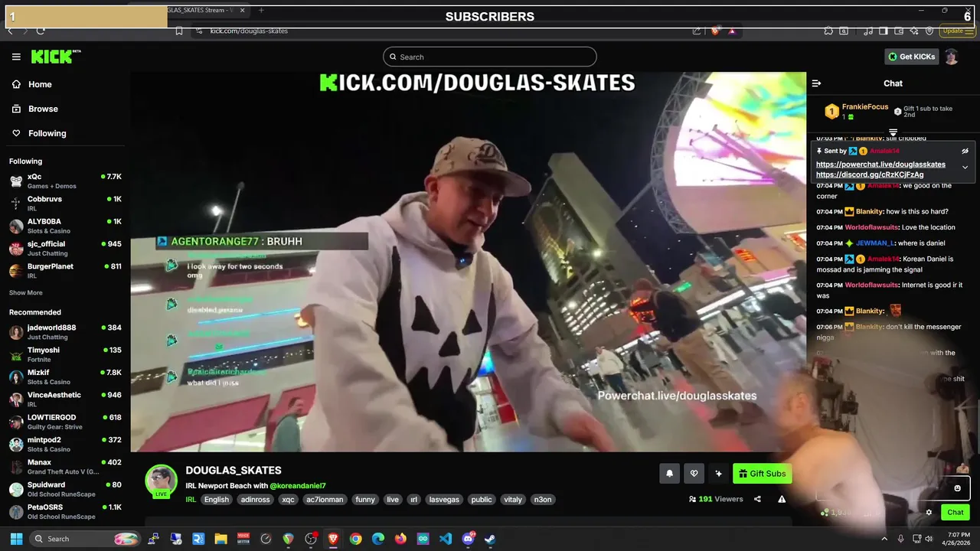
Task: Click the Get KICKs button
Action: (x=911, y=57)
